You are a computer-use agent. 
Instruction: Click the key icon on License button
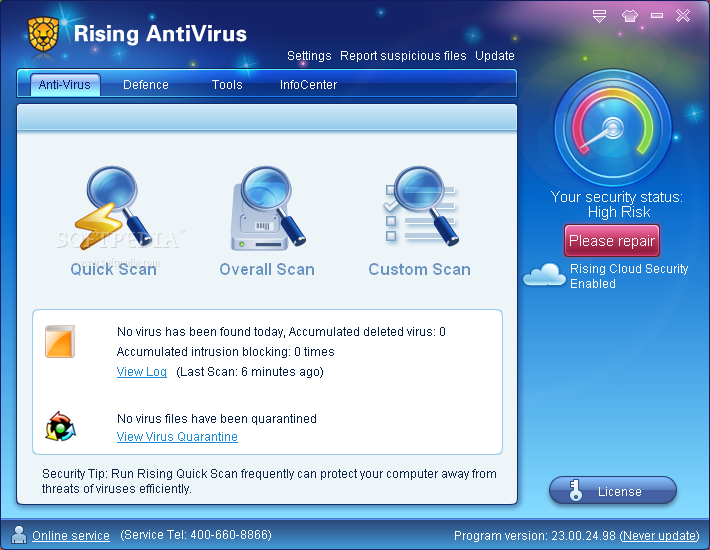click(x=576, y=490)
